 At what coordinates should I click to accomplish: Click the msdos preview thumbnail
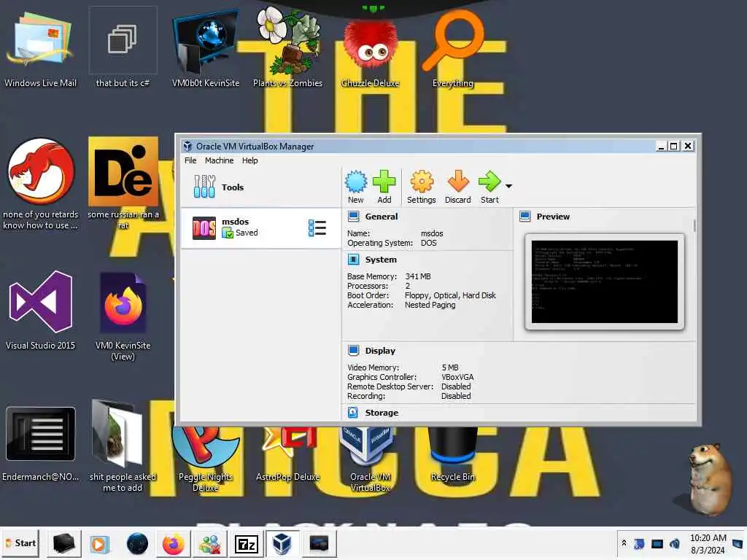tap(605, 282)
